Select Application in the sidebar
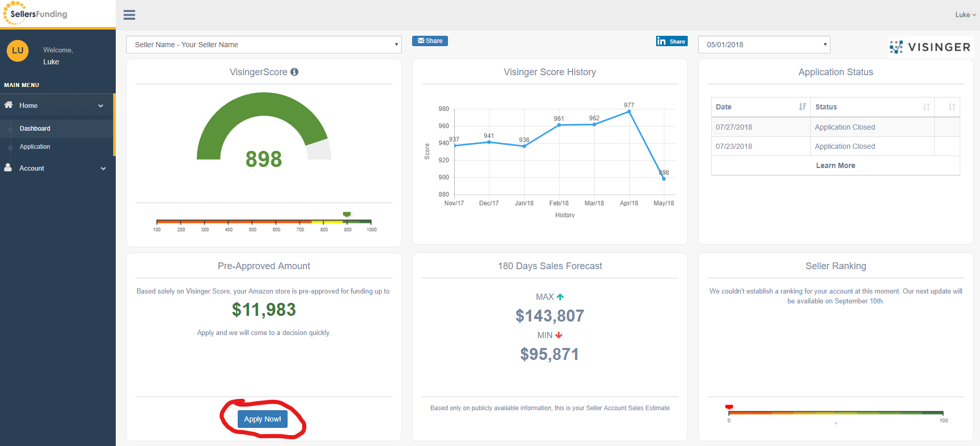Viewport: 980px width, 446px height. coord(35,147)
